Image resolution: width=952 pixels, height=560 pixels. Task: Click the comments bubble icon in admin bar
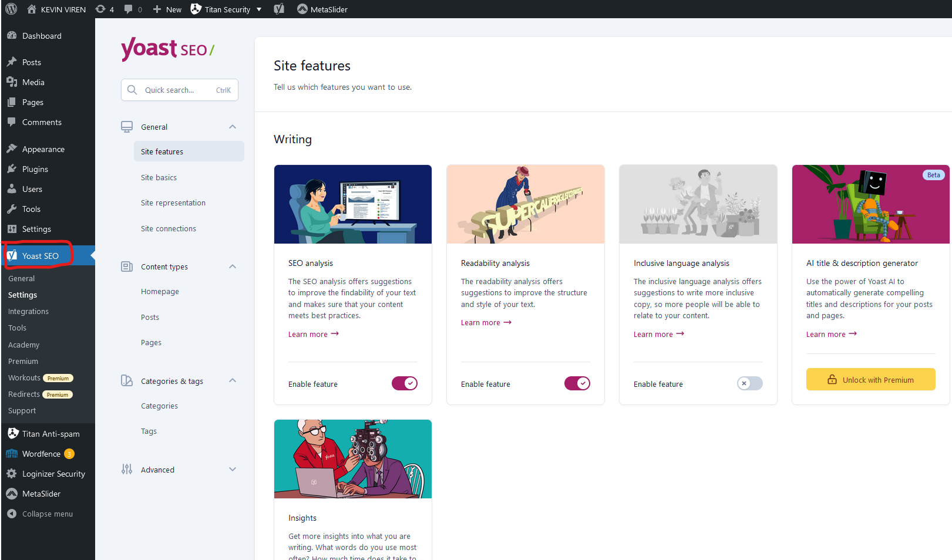(x=133, y=9)
